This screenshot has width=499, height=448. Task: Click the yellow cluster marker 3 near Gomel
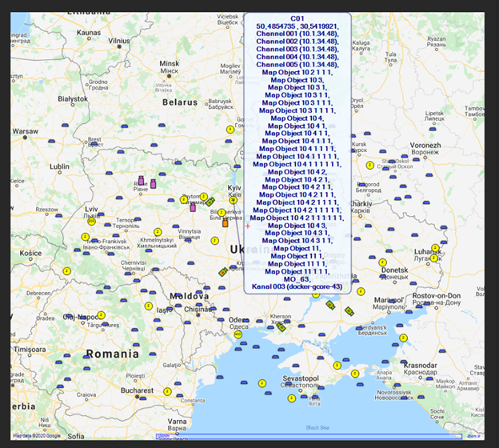click(x=230, y=130)
